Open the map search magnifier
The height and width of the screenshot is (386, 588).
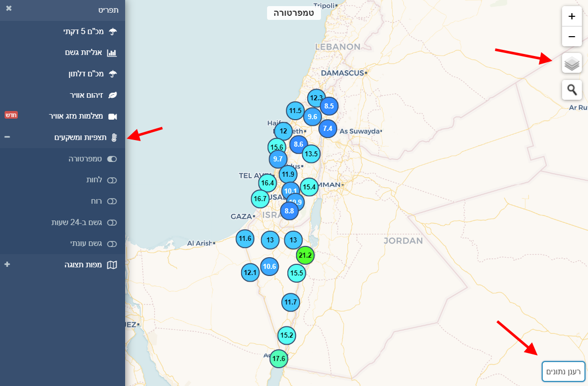point(572,90)
